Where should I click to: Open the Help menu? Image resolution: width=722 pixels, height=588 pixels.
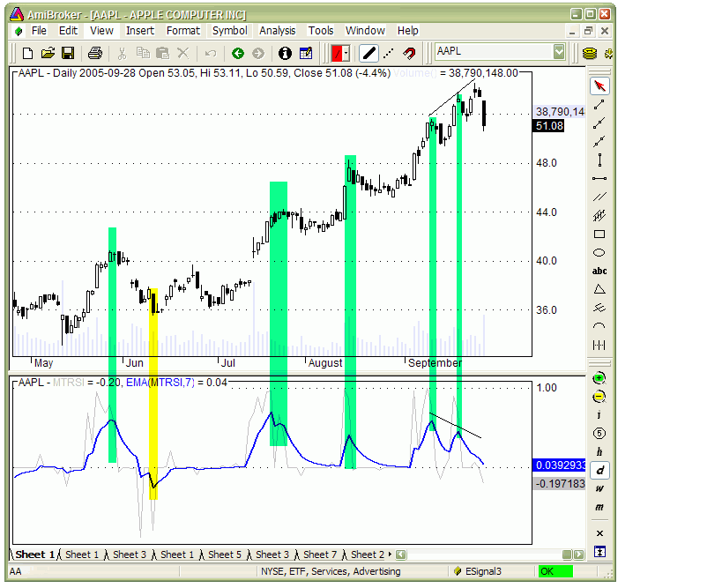[x=408, y=31]
